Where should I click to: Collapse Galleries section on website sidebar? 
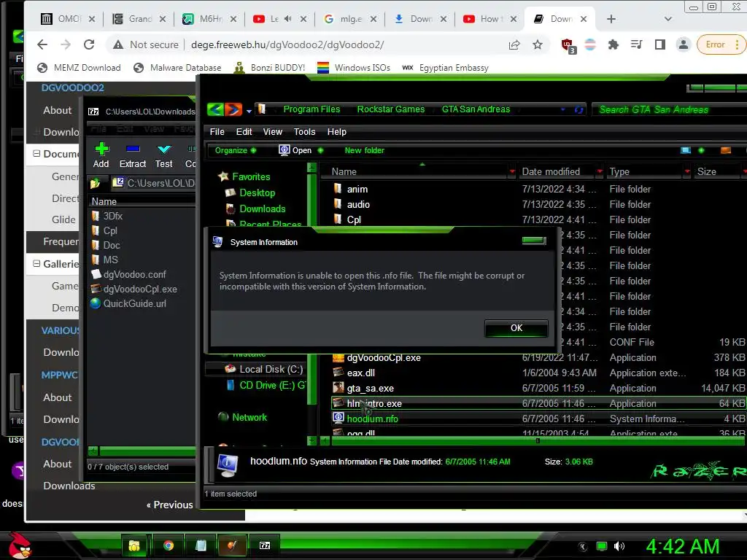click(36, 264)
